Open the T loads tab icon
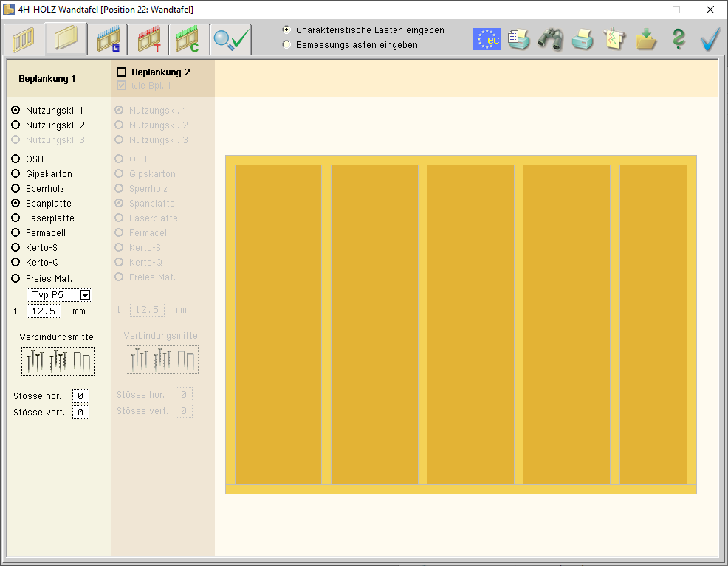Screen dimensions: 728x566 (x=148, y=39)
